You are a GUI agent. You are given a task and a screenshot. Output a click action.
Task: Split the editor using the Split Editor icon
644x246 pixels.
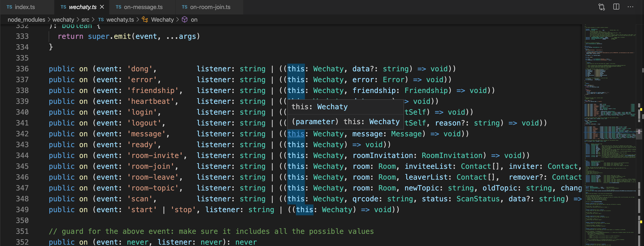616,7
